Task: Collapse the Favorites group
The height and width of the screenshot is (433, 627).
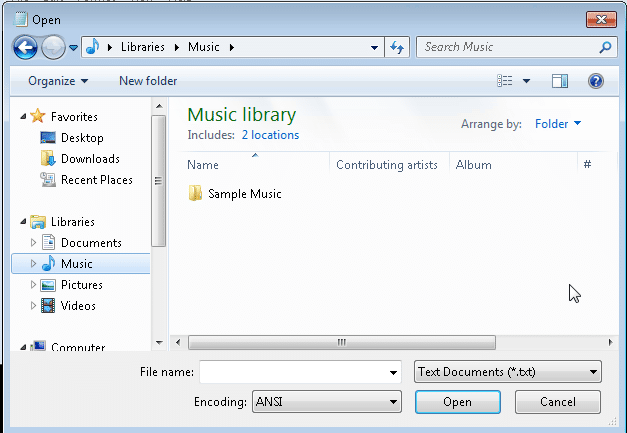Action: 24,117
